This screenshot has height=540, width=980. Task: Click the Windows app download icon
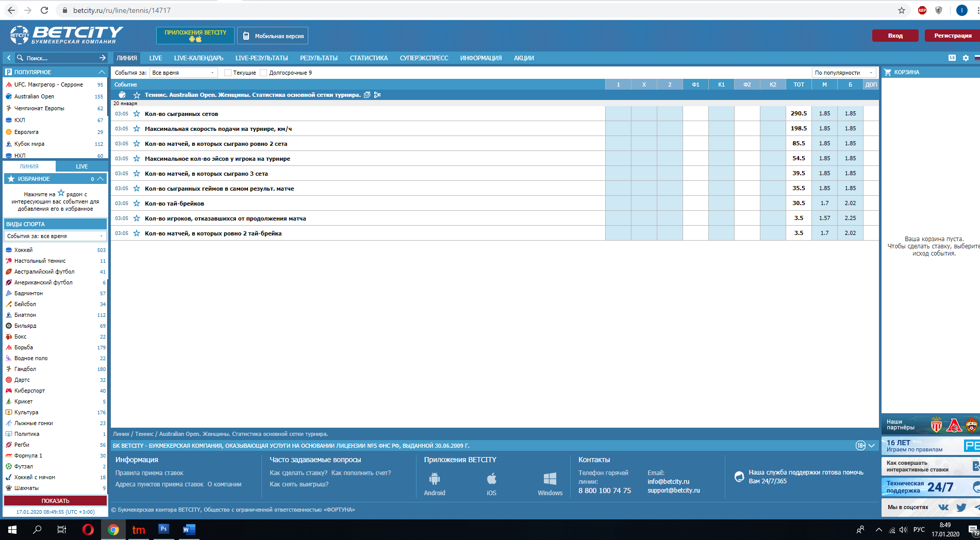coord(550,480)
